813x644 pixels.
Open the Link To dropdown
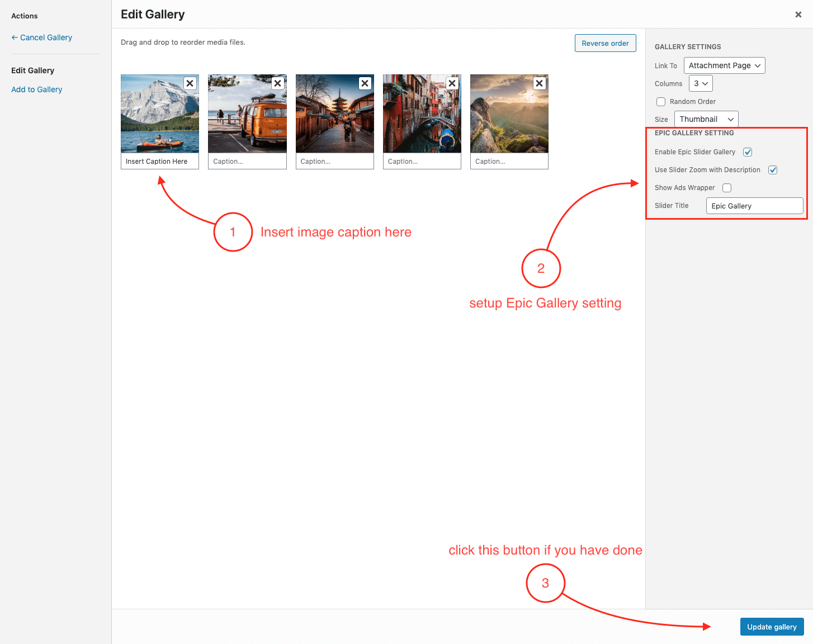[724, 65]
